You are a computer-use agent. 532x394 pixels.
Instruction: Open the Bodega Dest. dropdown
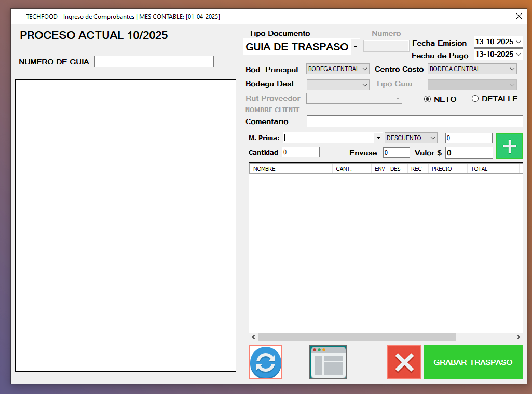point(364,85)
